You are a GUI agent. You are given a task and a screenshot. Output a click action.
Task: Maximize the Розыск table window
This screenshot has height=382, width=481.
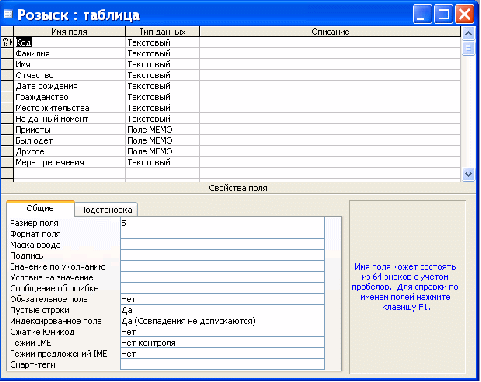(x=444, y=14)
